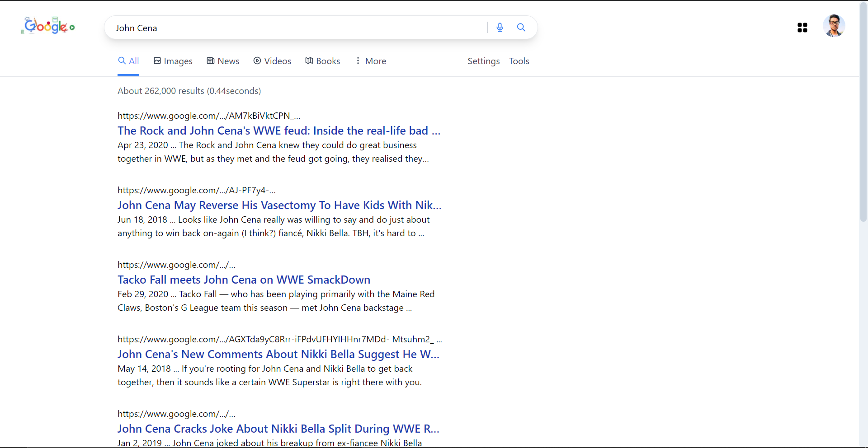Click the Apr 23, 2020 snippet text
868x448 pixels.
coord(273,152)
